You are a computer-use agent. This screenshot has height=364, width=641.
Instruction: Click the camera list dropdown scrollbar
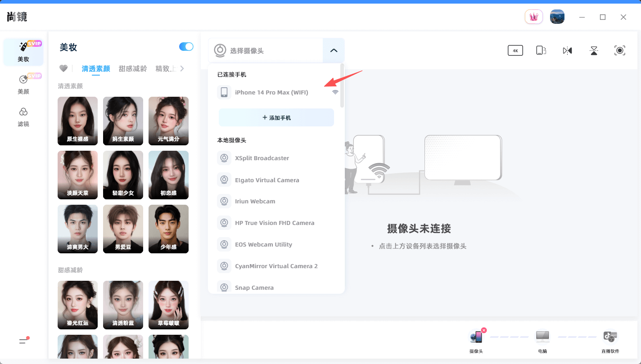click(342, 85)
